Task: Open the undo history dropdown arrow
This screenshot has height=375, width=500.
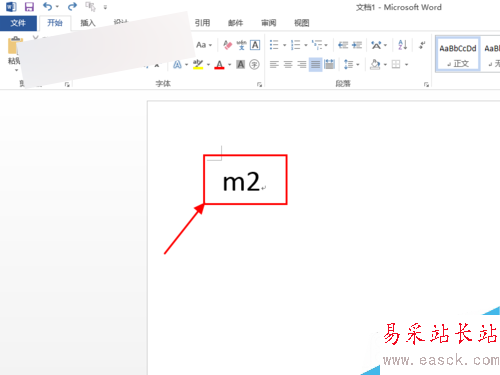Action: coord(57,7)
